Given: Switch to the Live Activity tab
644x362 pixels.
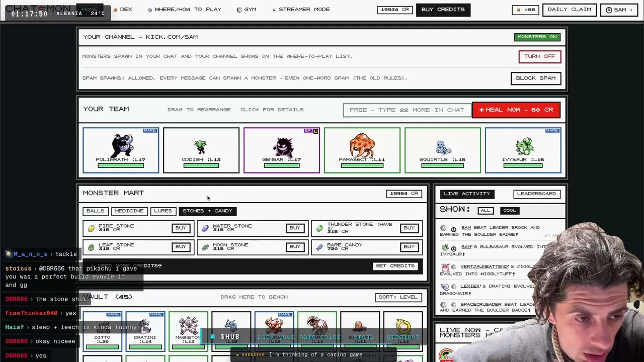Looking at the screenshot, I should pyautogui.click(x=466, y=194).
